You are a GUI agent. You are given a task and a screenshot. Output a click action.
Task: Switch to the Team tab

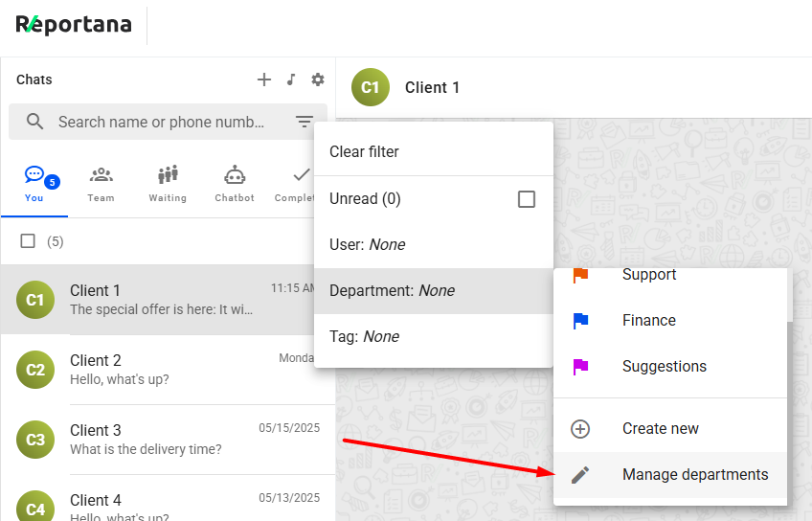tap(101, 183)
